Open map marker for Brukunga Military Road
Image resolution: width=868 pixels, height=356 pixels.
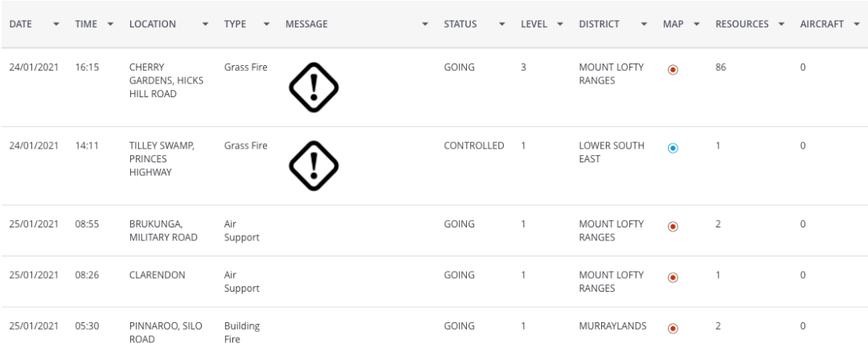(x=673, y=227)
